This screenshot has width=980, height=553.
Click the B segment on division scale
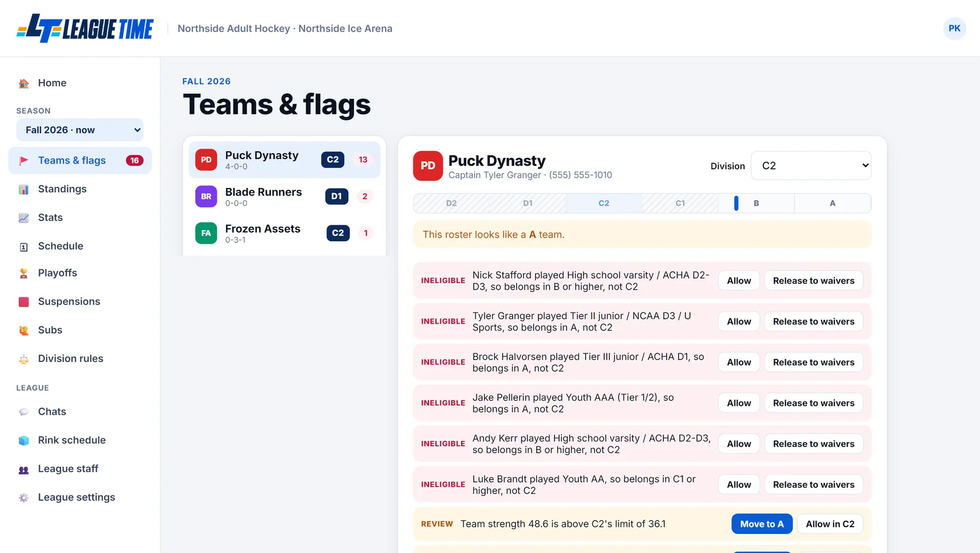[756, 203]
